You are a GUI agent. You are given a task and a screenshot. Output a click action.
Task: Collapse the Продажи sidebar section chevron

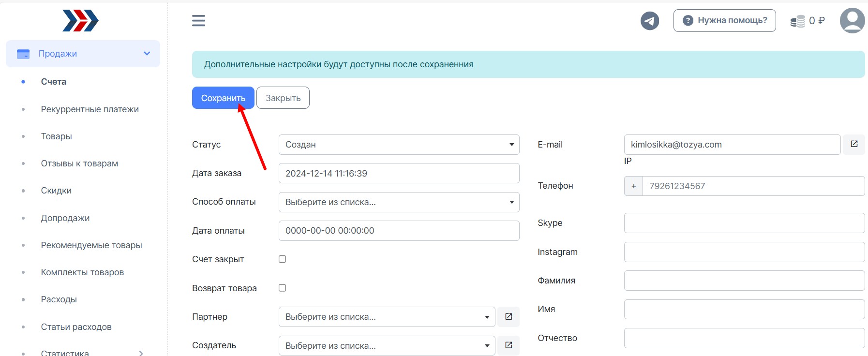pos(147,53)
